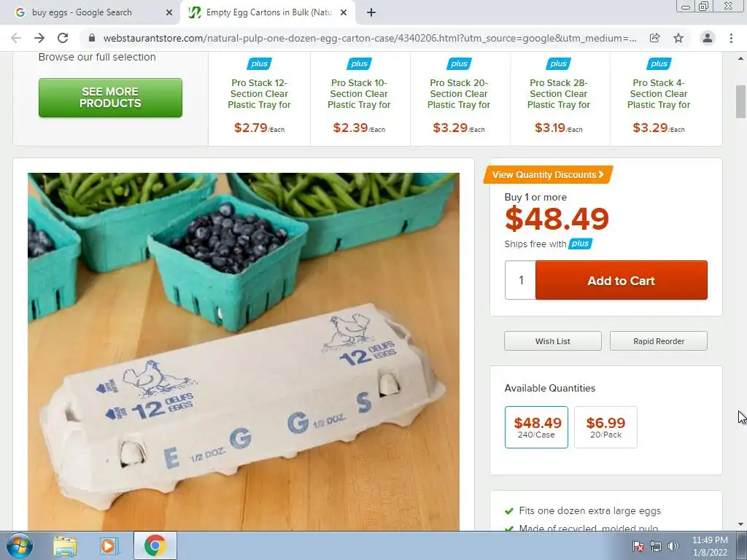Open Rapid Reorder
This screenshot has height=560, width=747.
coord(659,341)
